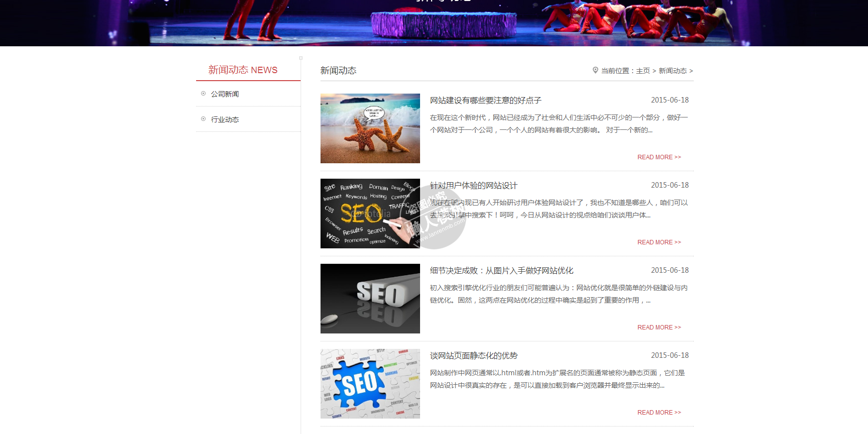868x434 pixels.
Task: Click 新闻动态 breadcrumb link
Action: [672, 71]
